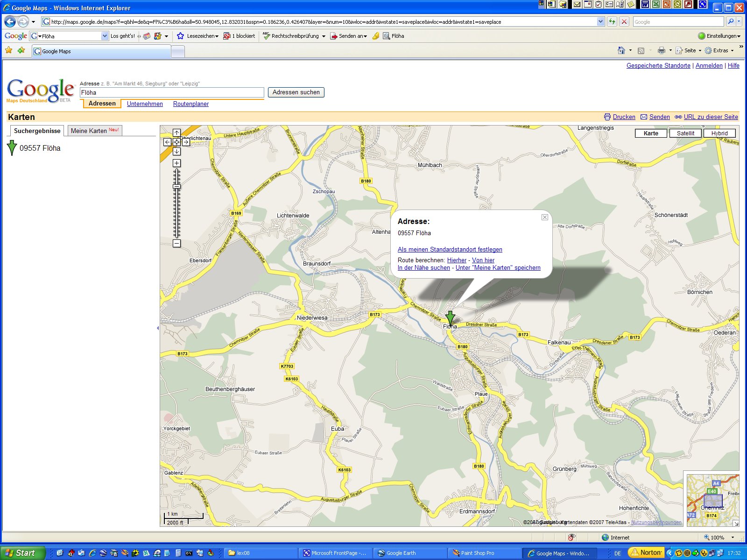The width and height of the screenshot is (747, 560).
Task: Open the Windows Start button
Action: tap(22, 553)
